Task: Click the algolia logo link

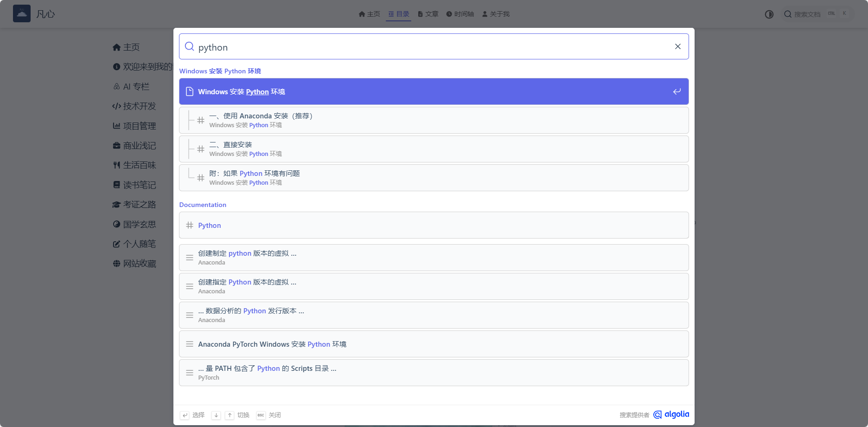Action: pyautogui.click(x=671, y=414)
